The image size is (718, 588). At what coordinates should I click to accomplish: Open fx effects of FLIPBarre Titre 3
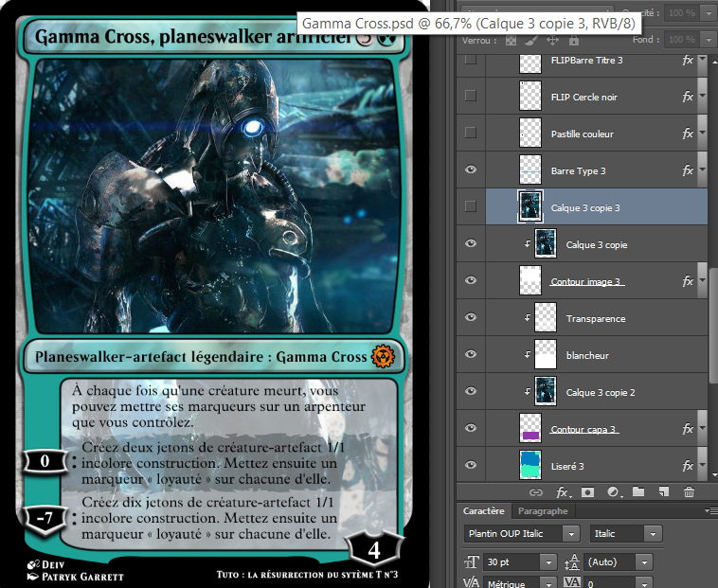(688, 60)
